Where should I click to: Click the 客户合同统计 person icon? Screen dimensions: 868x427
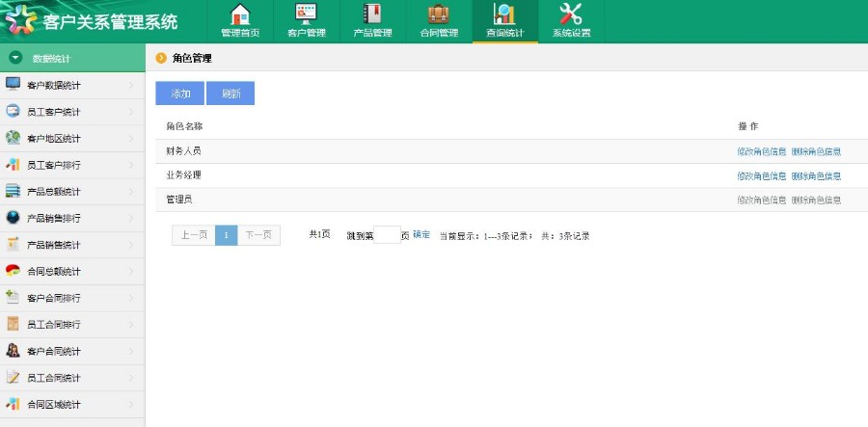pyautogui.click(x=13, y=350)
